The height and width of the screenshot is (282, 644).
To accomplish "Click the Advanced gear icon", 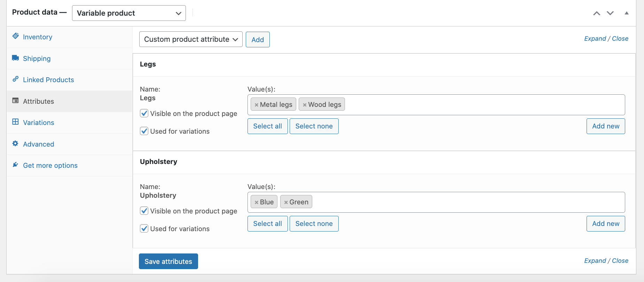I will coord(15,143).
